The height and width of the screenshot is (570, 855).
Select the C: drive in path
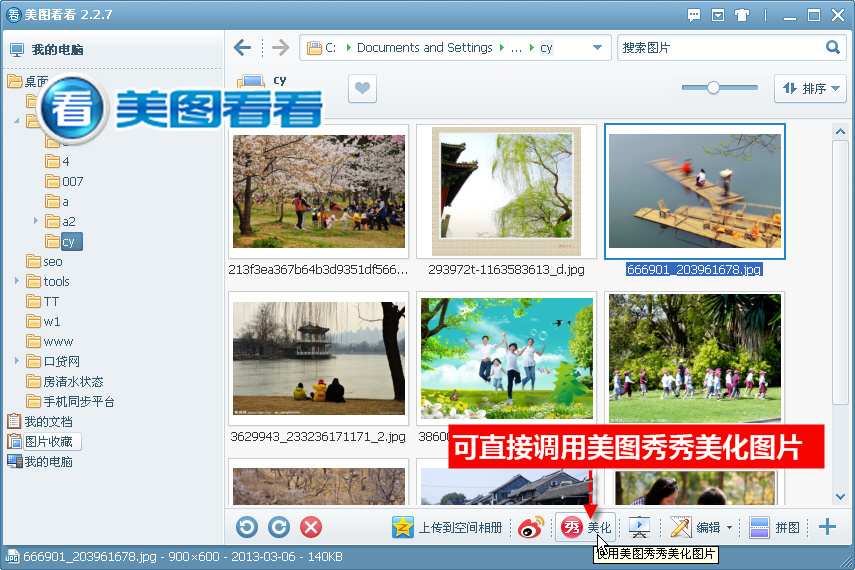click(x=330, y=47)
